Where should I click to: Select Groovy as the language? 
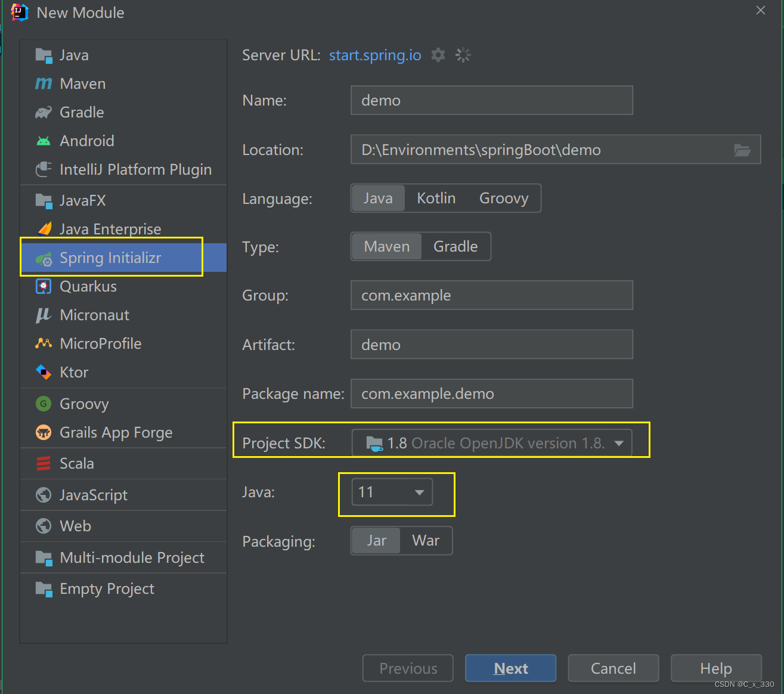click(x=504, y=198)
